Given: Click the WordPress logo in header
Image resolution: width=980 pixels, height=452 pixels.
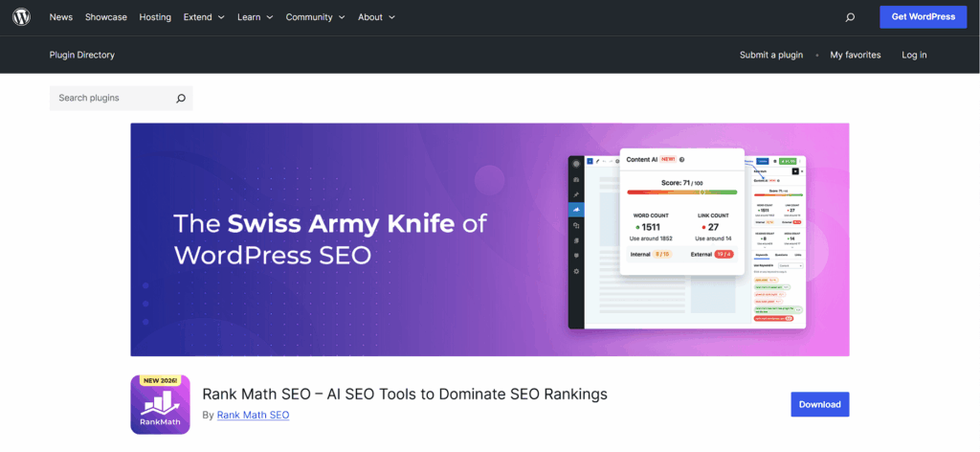Looking at the screenshot, I should coord(21,17).
